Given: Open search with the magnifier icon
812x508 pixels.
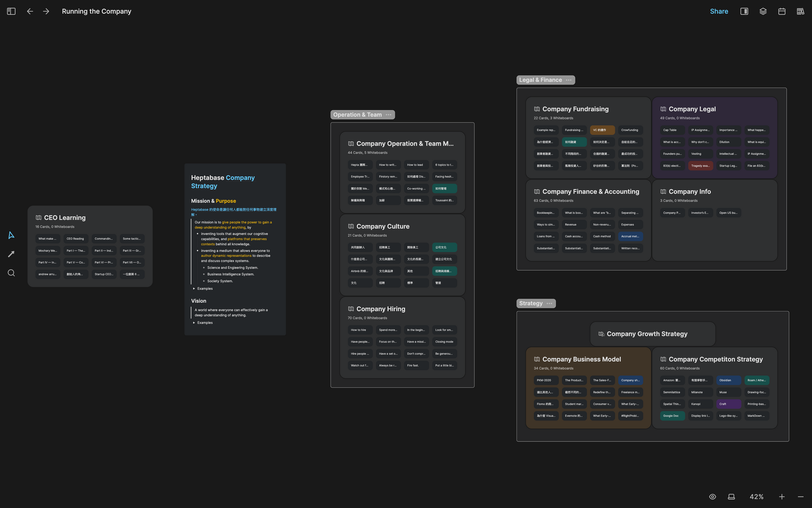Looking at the screenshot, I should (11, 273).
